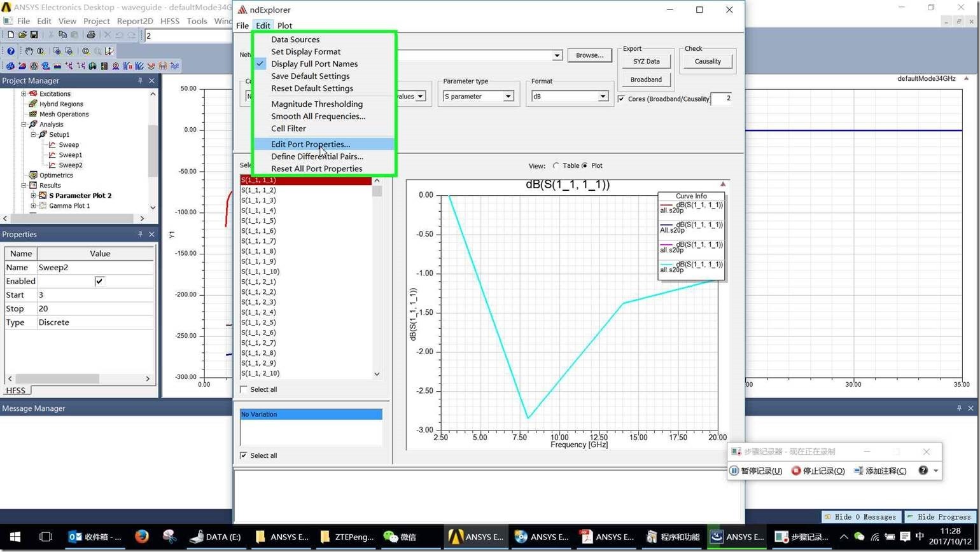
Task: Pin the Properties panel
Action: point(140,234)
